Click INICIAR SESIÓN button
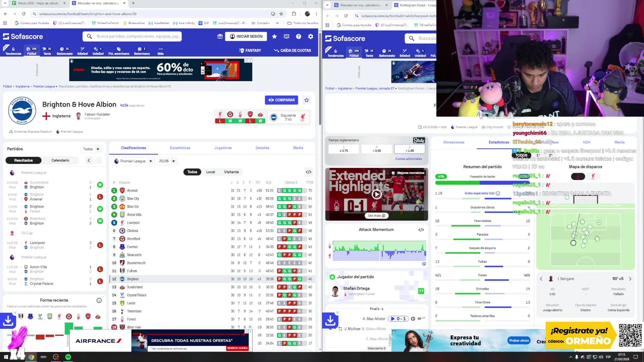 coord(246,36)
